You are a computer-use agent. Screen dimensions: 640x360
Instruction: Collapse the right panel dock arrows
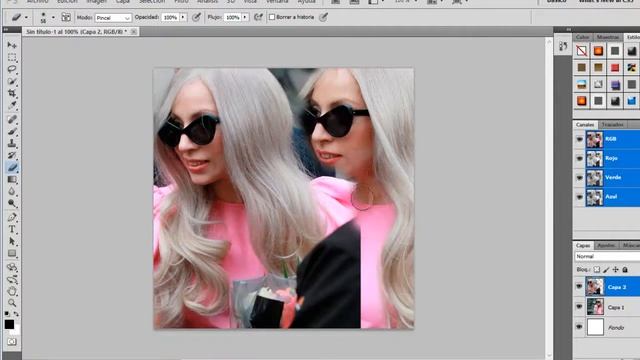(569, 29)
